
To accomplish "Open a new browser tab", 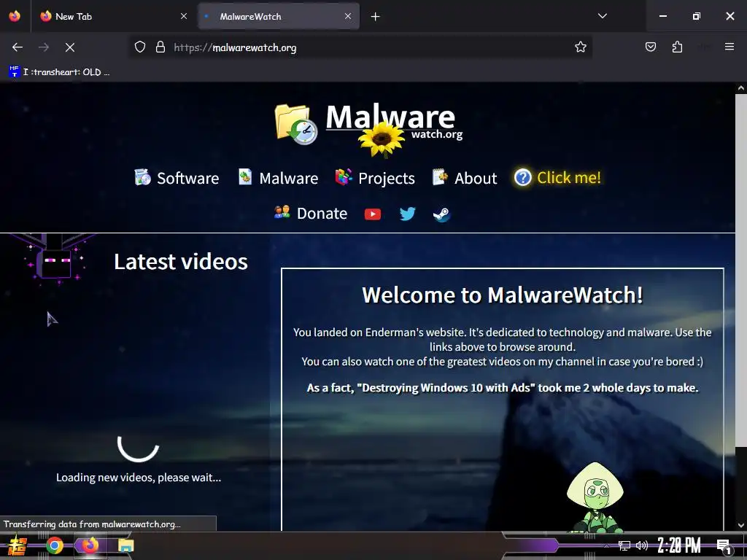I will [x=376, y=17].
